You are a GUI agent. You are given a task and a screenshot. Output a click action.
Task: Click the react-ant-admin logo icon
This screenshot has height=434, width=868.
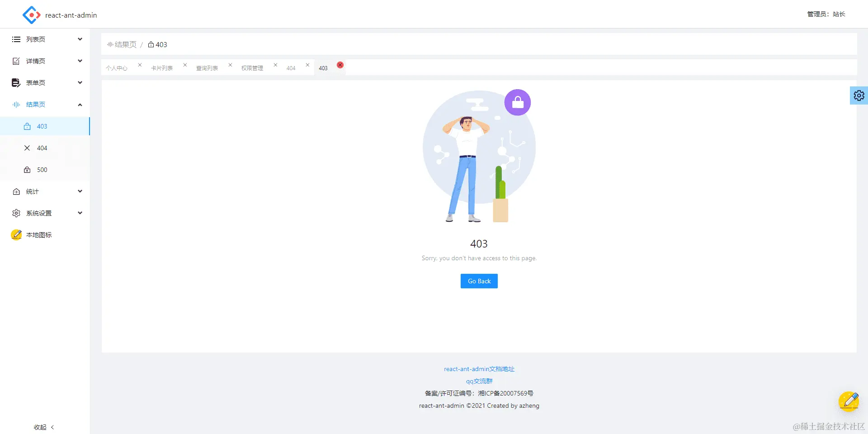click(x=31, y=14)
